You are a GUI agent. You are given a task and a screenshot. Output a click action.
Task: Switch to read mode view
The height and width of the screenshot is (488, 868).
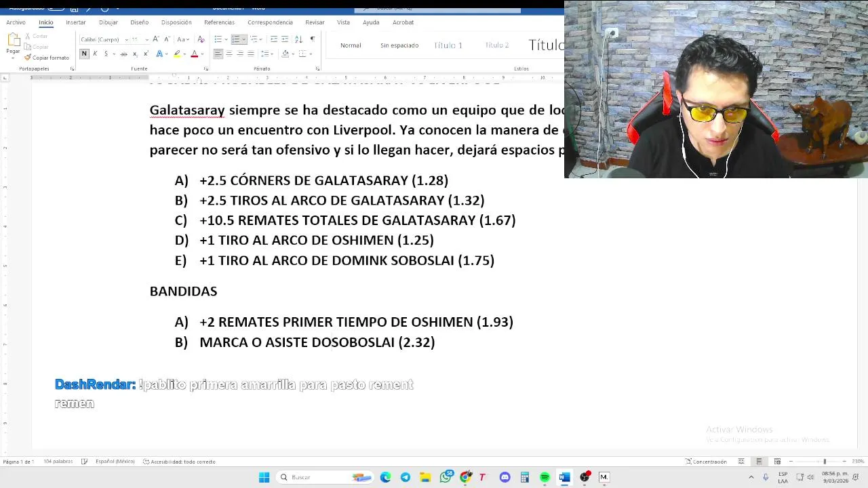coord(741,462)
